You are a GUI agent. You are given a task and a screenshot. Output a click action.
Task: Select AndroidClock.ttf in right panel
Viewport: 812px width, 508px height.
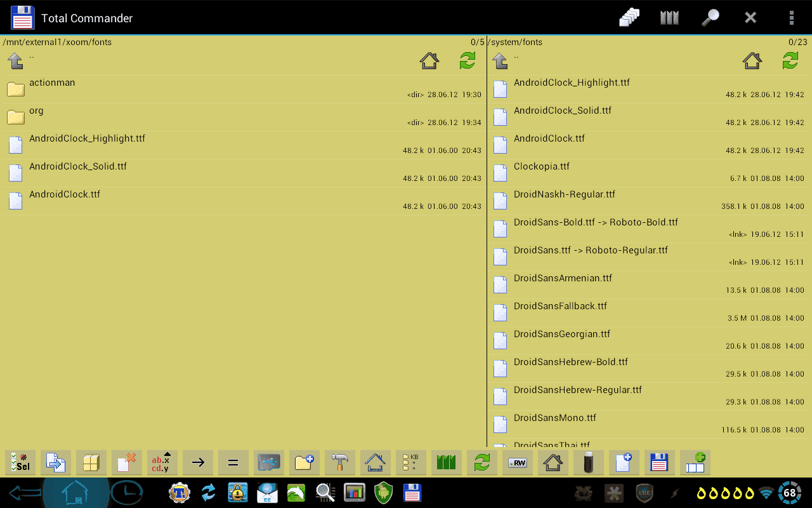650,145
